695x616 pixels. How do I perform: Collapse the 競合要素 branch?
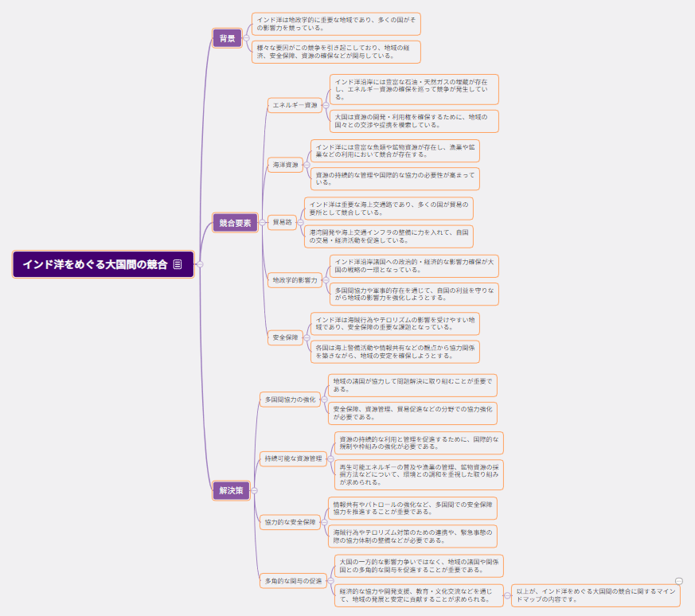pos(262,224)
